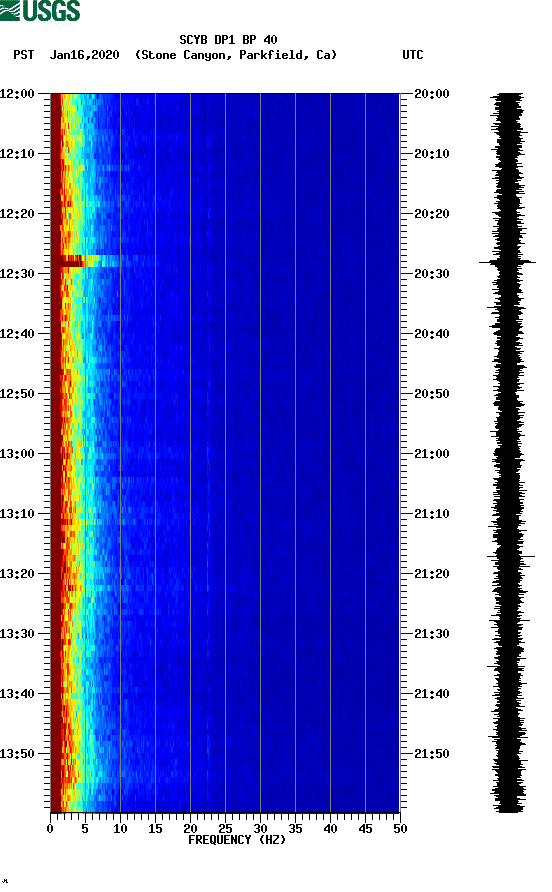The image size is (552, 892).
Task: Click the 20:00 UTC time label
Action: pos(432,93)
